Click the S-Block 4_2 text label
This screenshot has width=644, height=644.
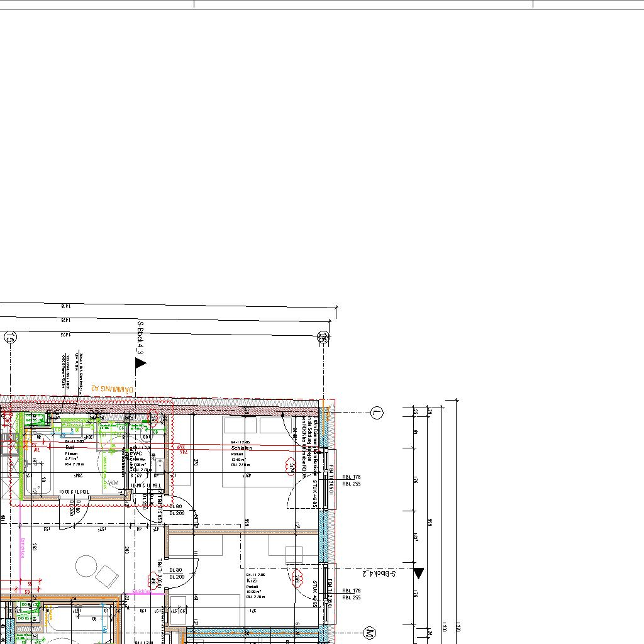pos(379,574)
